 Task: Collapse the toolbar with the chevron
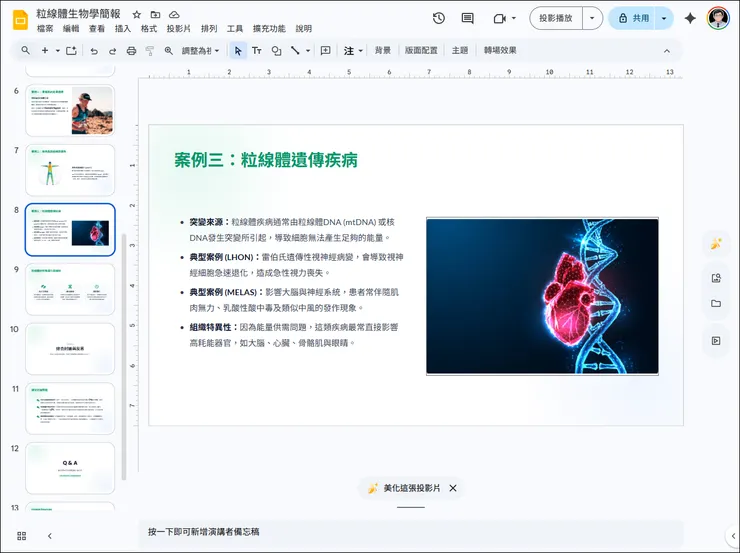[x=668, y=50]
